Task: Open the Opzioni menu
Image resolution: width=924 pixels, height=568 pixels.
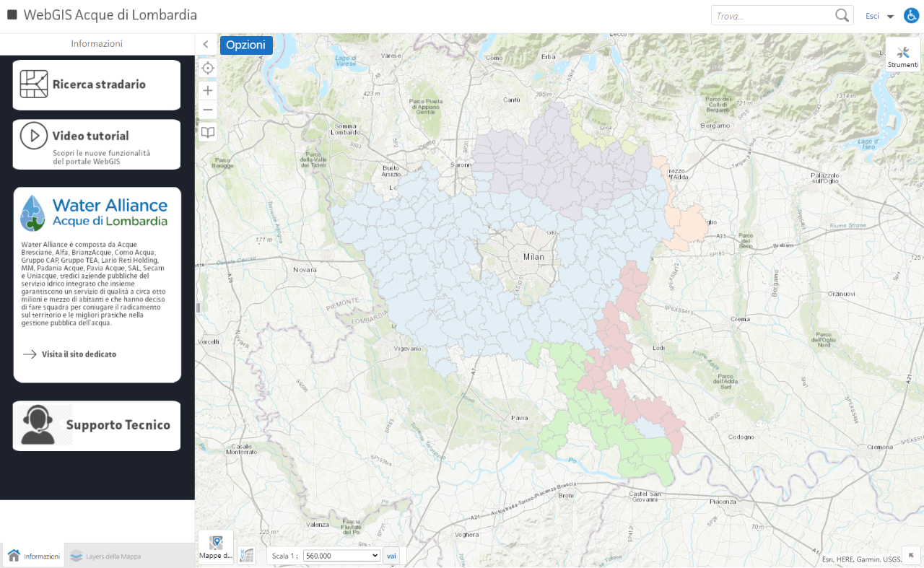Action: click(246, 44)
